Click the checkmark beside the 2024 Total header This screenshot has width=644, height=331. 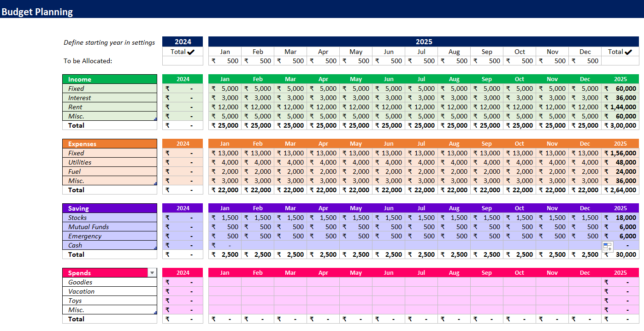[190, 52]
